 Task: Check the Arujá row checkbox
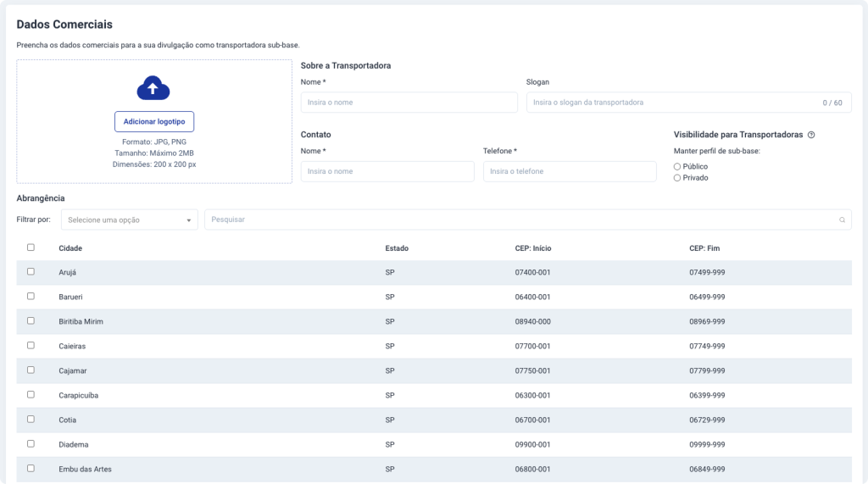click(31, 272)
